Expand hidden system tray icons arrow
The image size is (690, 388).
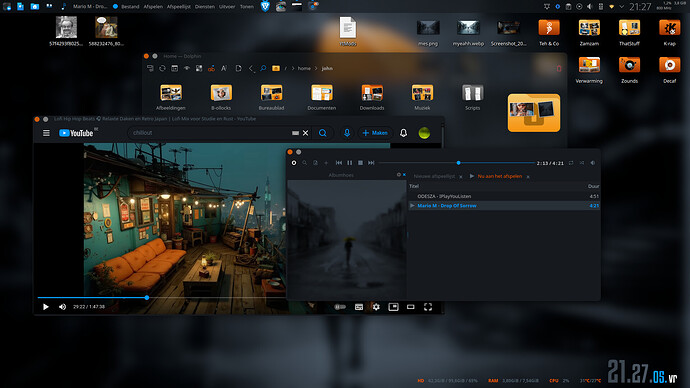(621, 7)
